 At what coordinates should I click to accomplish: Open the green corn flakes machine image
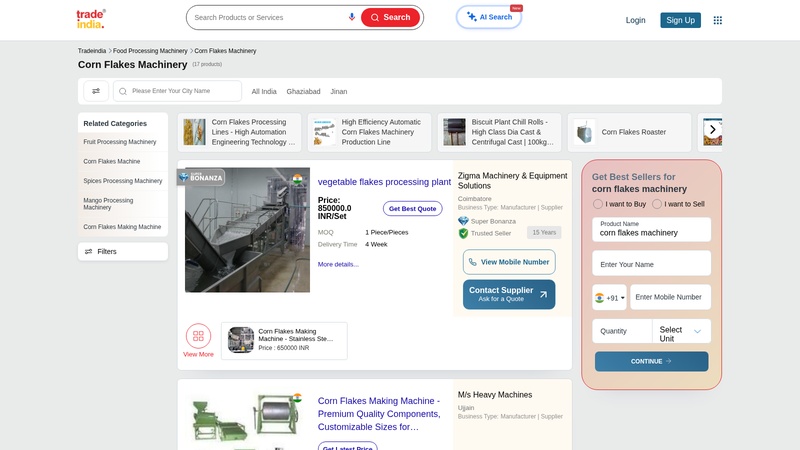click(x=247, y=420)
